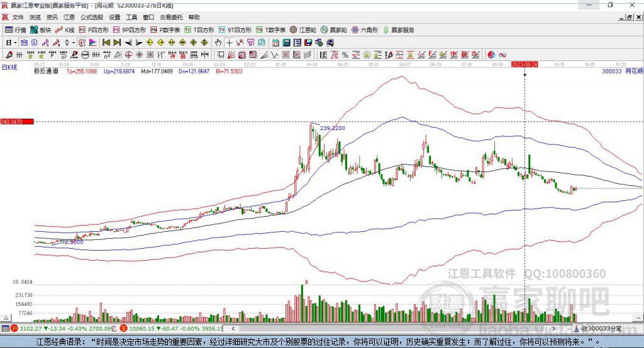
Task: Click the colorful flag icon
Action: tap(93, 43)
